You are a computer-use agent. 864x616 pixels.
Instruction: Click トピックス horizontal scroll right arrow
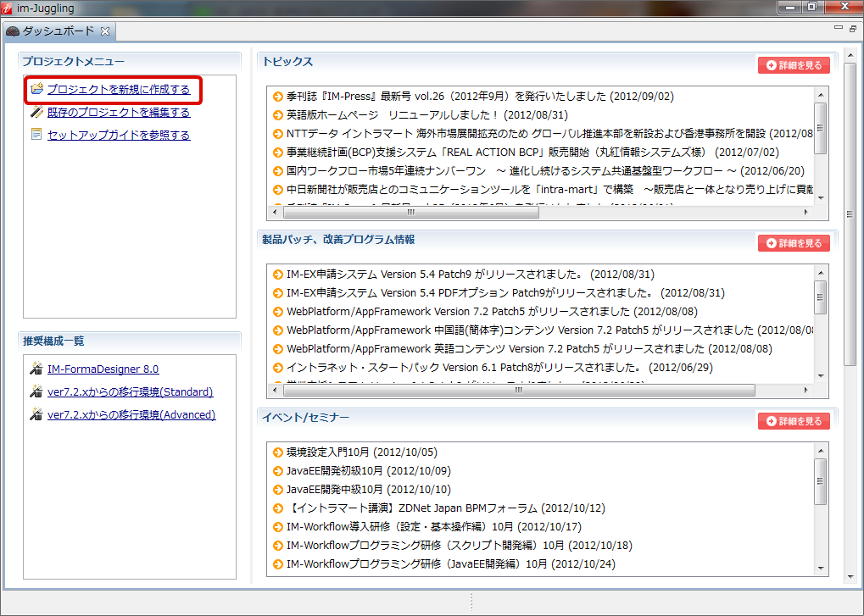coord(806,212)
